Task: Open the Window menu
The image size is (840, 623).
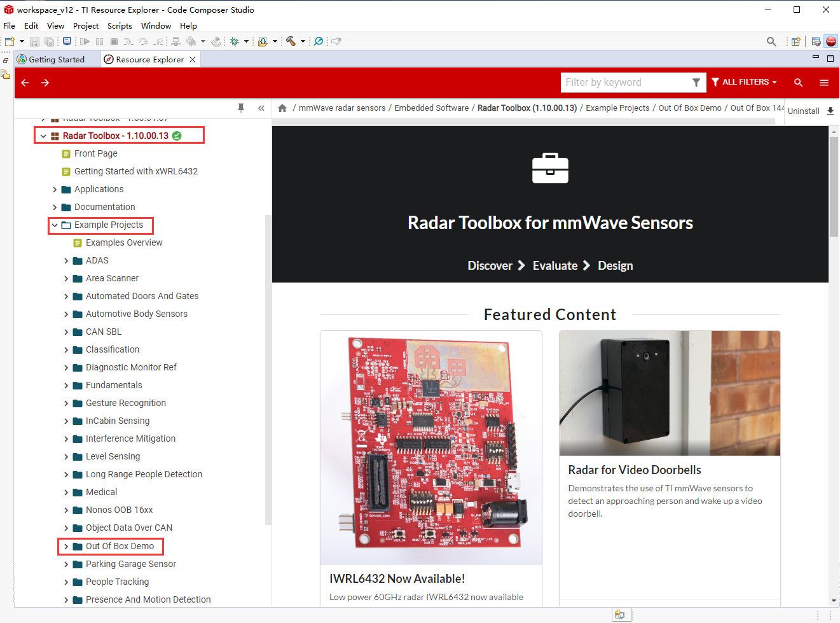Action: click(x=156, y=26)
